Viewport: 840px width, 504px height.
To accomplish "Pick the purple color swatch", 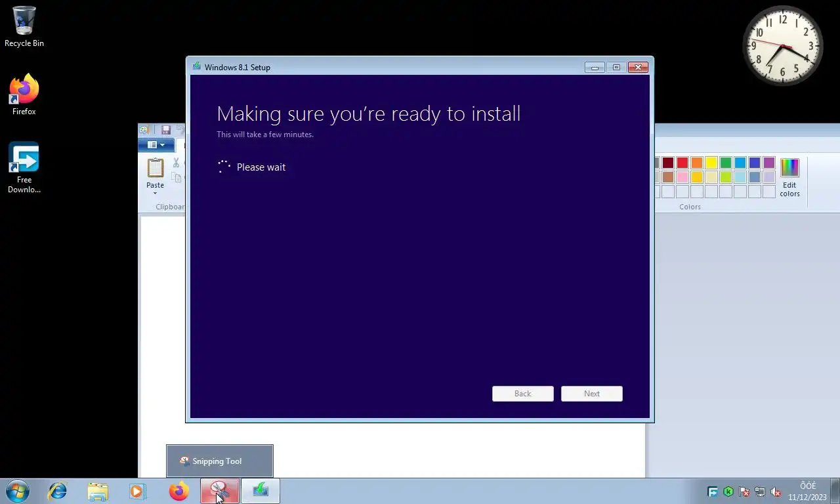I will tap(769, 163).
